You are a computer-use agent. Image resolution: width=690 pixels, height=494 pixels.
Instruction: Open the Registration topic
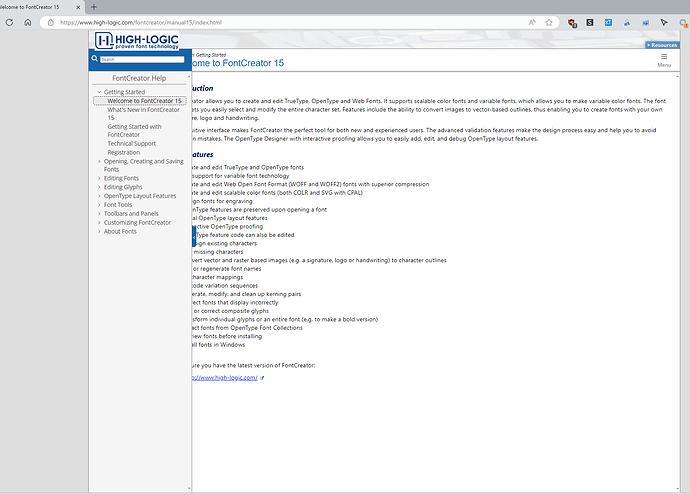tap(124, 152)
